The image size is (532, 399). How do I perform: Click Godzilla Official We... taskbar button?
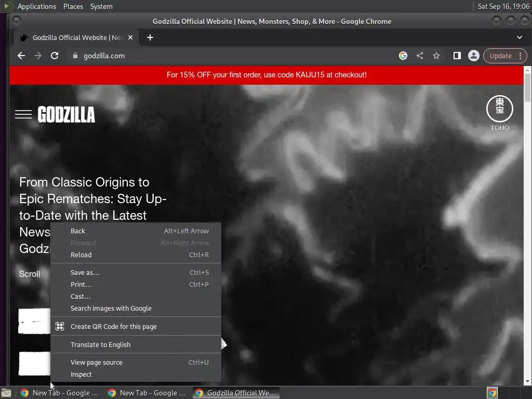236,393
